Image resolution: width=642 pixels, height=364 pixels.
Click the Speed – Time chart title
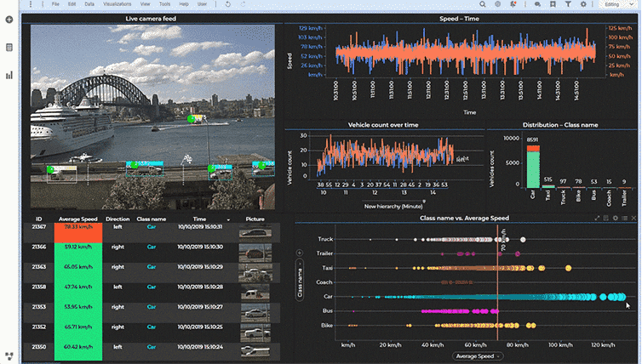click(x=459, y=19)
